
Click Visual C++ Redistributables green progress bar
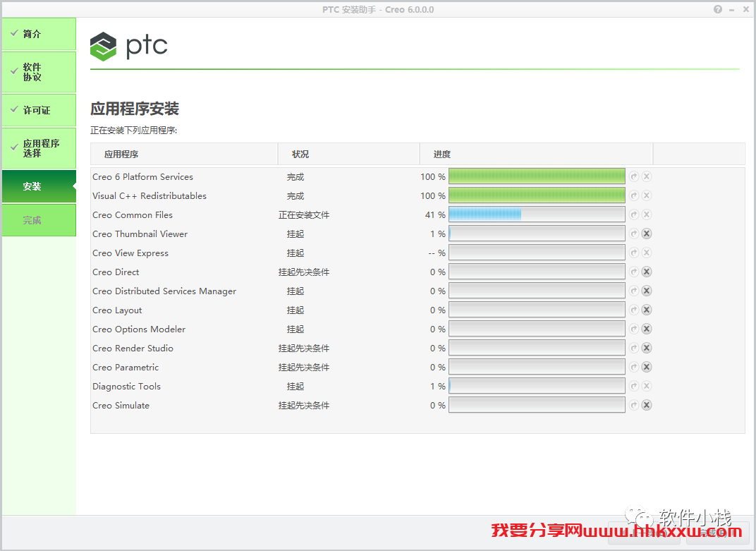click(537, 195)
